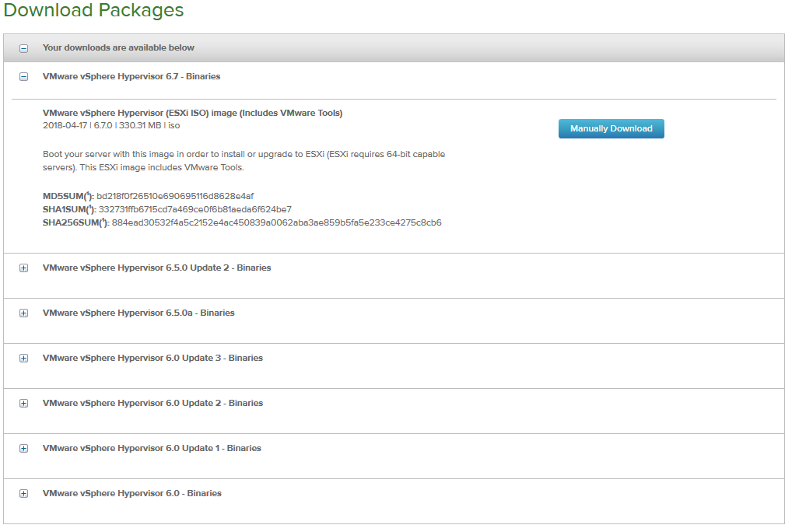Click plus icon beside Hypervisor 6.5.0a Binaries

[23, 313]
